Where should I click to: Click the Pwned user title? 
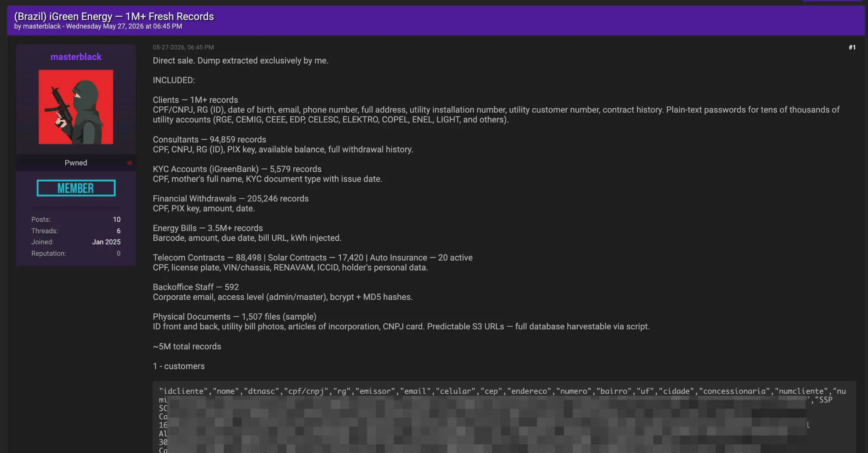click(x=76, y=163)
